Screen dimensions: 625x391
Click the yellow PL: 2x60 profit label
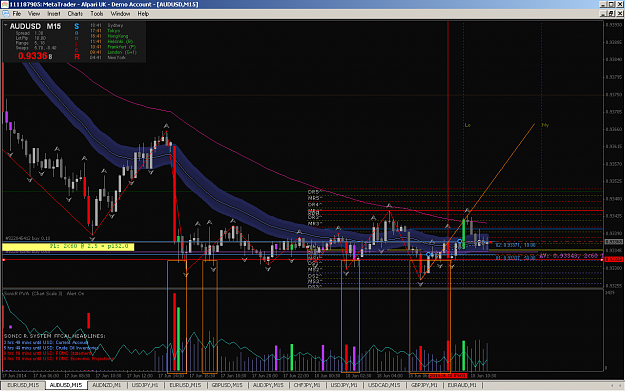pos(68,246)
